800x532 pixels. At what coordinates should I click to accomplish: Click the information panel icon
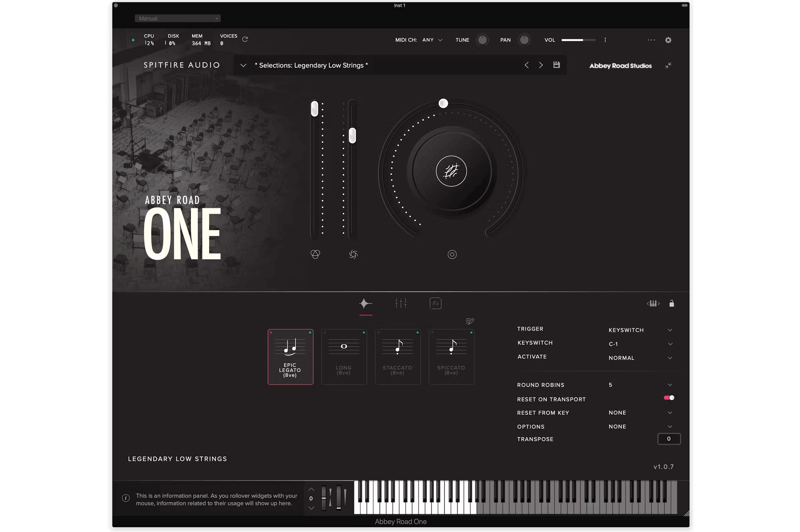coord(126,498)
